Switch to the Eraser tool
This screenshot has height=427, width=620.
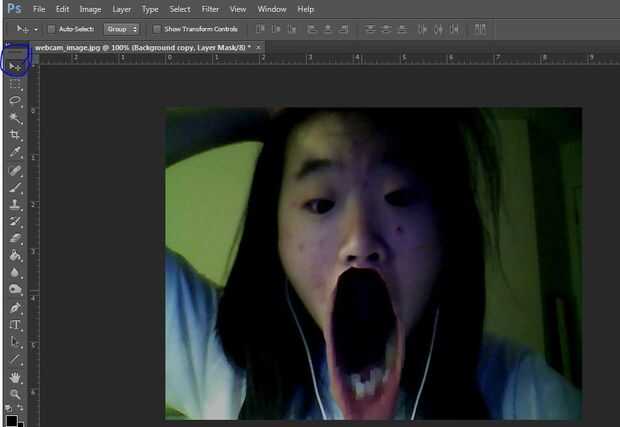(x=15, y=238)
